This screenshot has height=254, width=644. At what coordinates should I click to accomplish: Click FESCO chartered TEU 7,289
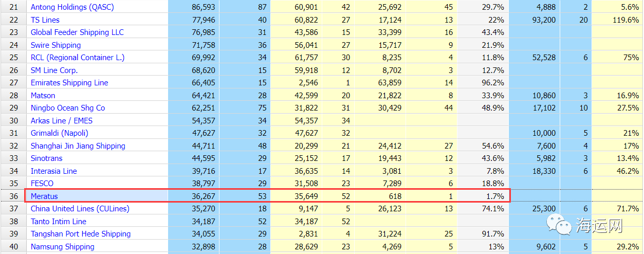pyautogui.click(x=392, y=184)
